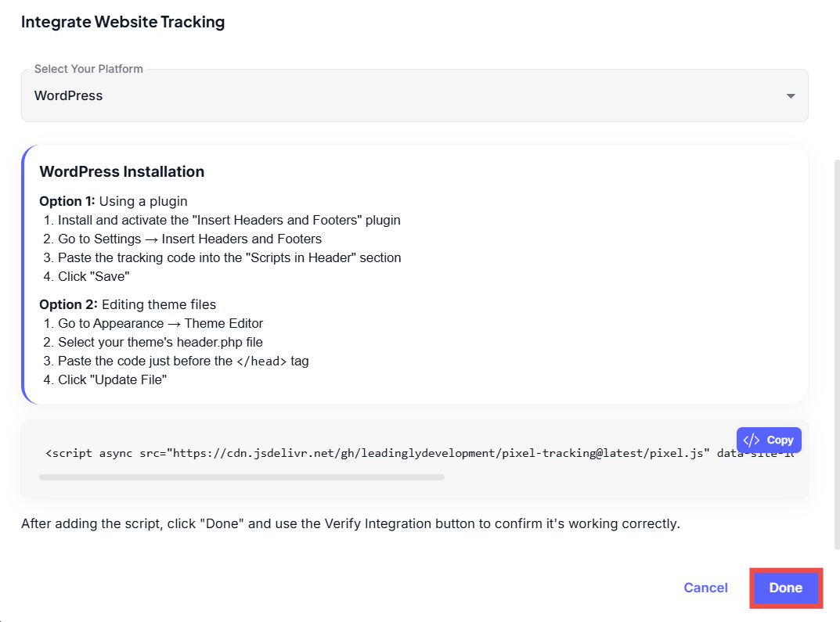Copy the tracking script code
This screenshot has height=622, width=840.
pyautogui.click(x=768, y=440)
